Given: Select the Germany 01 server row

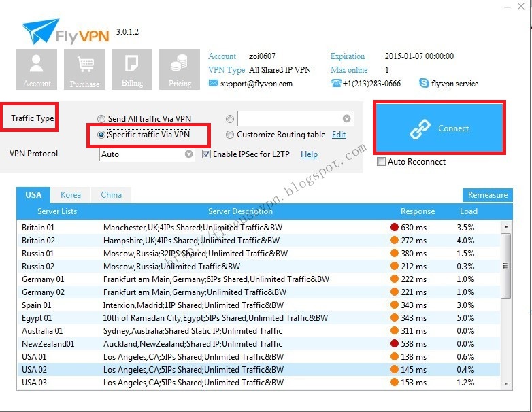Looking at the screenshot, I should (259, 279).
